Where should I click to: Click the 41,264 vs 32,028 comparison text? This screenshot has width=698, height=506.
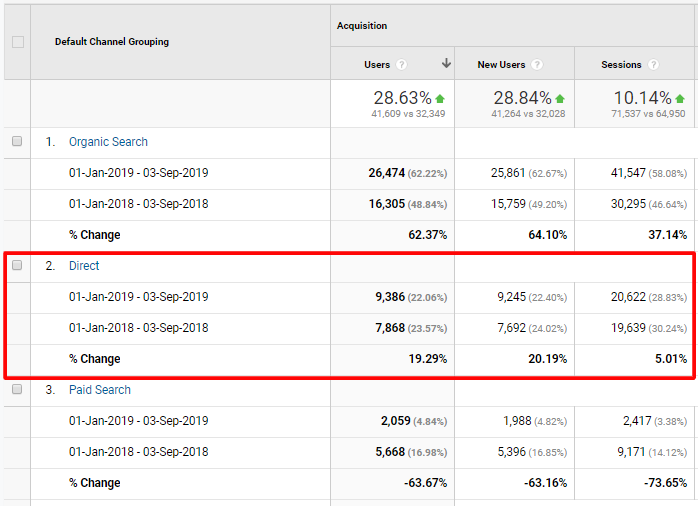point(528,114)
